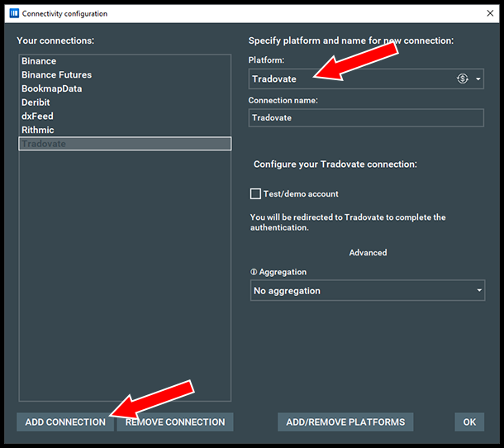Select Deribit connection
The height and width of the screenshot is (448, 504).
125,102
